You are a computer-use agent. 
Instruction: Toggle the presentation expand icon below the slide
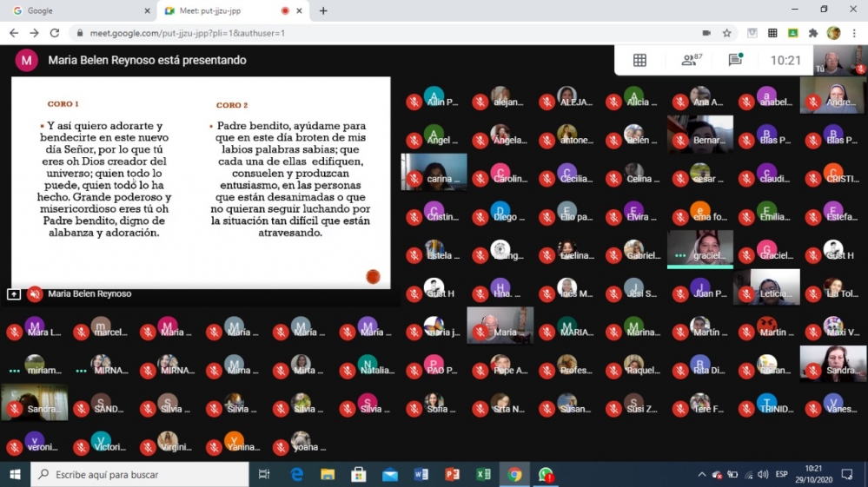(14, 294)
